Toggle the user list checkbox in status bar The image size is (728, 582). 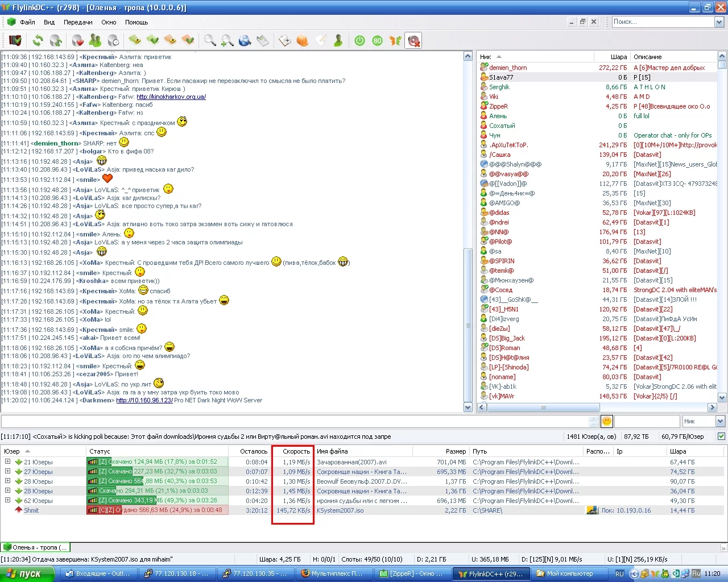pos(721,436)
